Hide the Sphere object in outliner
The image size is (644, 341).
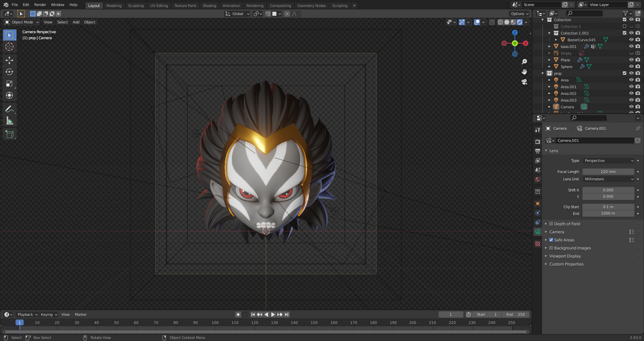point(631,67)
